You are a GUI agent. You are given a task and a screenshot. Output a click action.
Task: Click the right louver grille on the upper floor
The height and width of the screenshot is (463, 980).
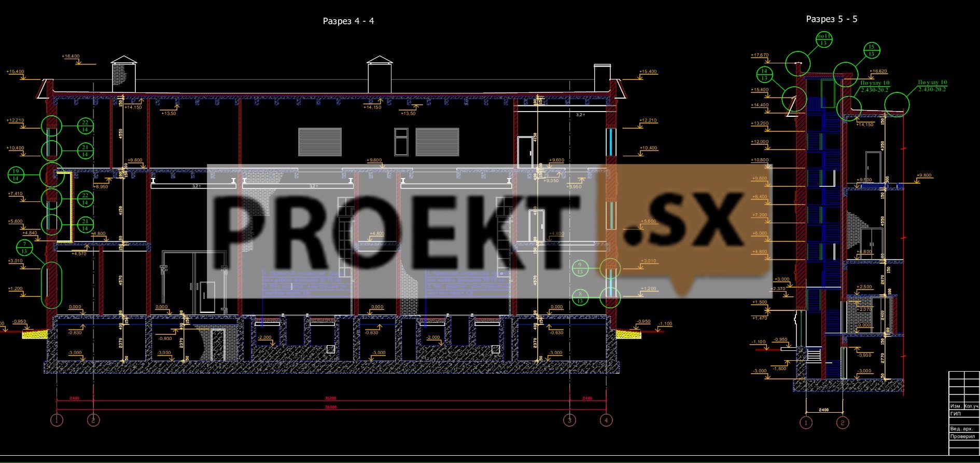click(x=437, y=142)
